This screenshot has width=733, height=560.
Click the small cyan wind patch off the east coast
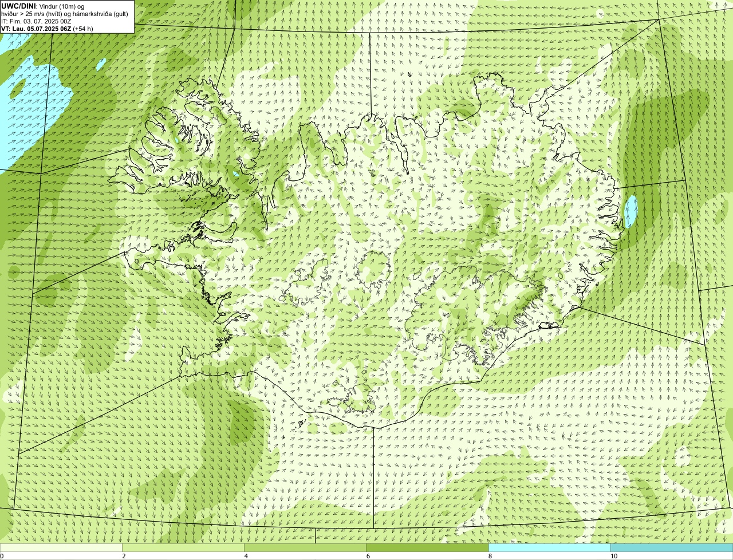tap(630, 211)
